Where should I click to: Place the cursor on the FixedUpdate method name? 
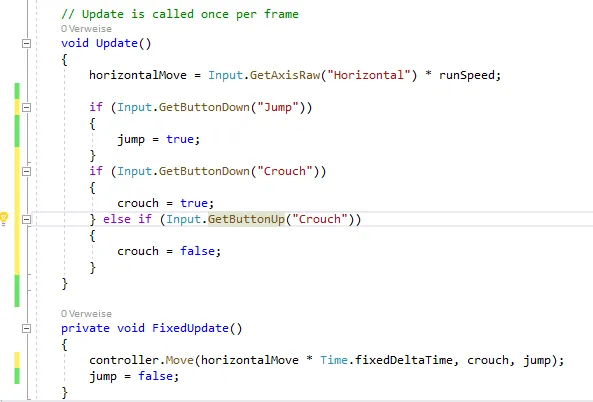[190, 328]
